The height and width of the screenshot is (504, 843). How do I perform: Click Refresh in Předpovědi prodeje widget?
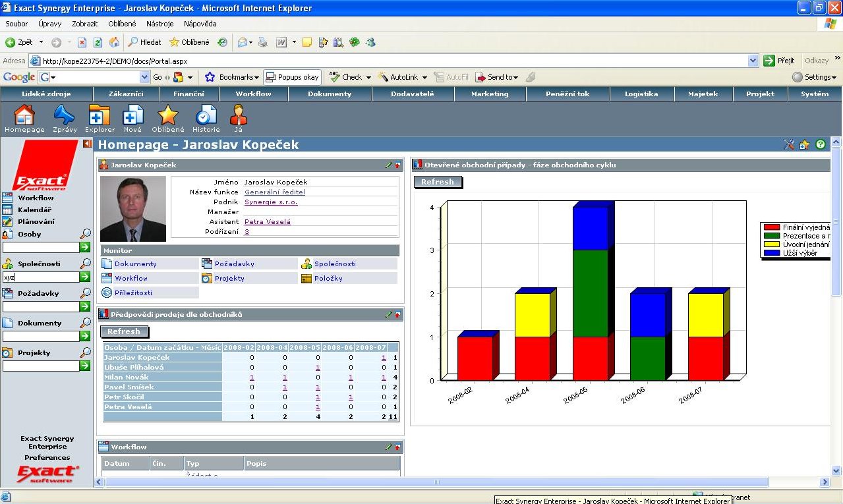(x=124, y=331)
